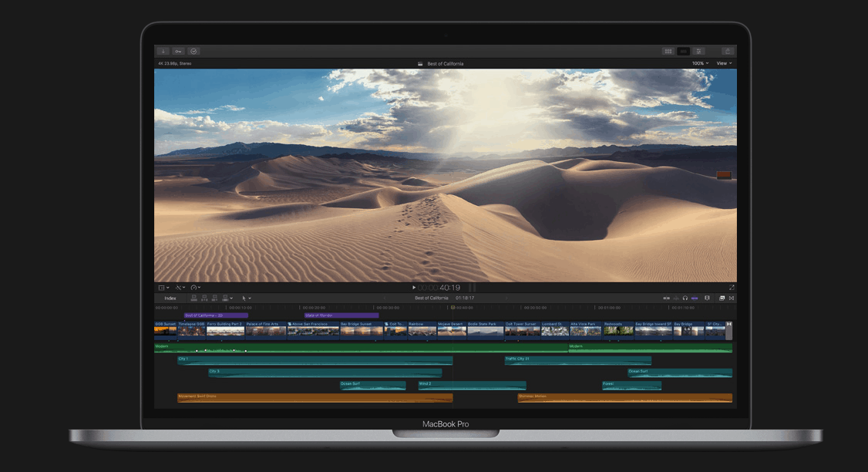Viewport: 868px width, 472px height.
Task: Toggle the Browser panel grid icon
Action: click(668, 51)
